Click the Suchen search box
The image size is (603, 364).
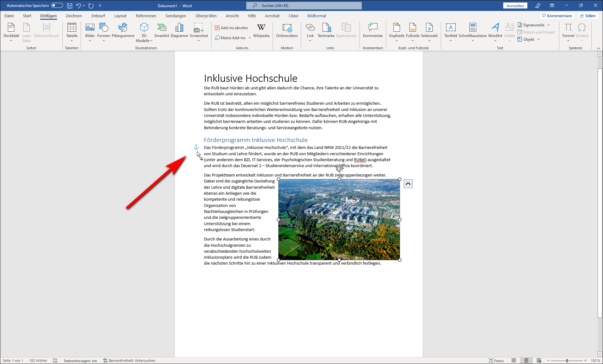(x=304, y=6)
